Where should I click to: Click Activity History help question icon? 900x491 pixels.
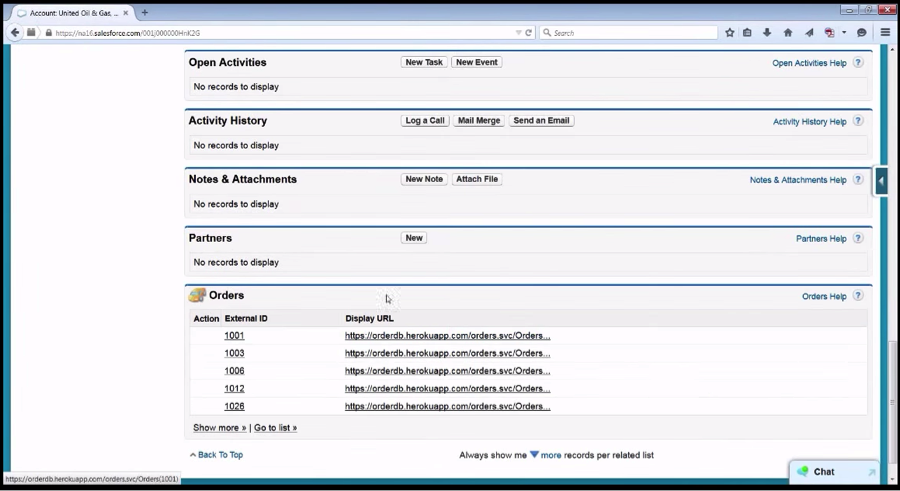(858, 121)
